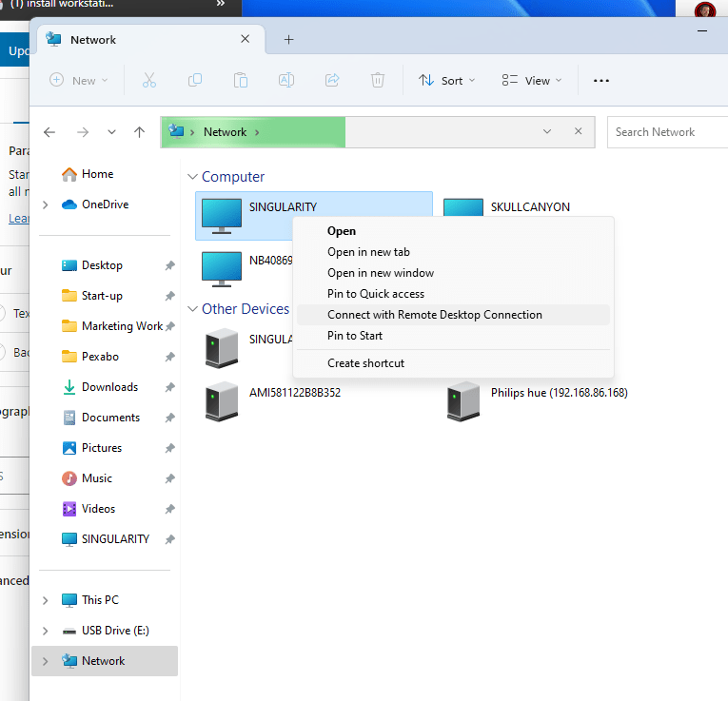Open Videos in sidebar
The width and height of the screenshot is (728, 701).
89,509
